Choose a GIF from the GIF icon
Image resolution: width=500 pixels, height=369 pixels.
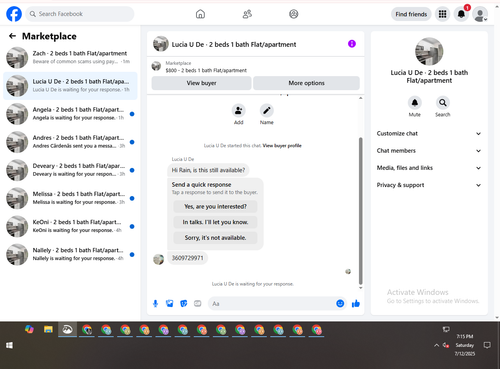198,304
